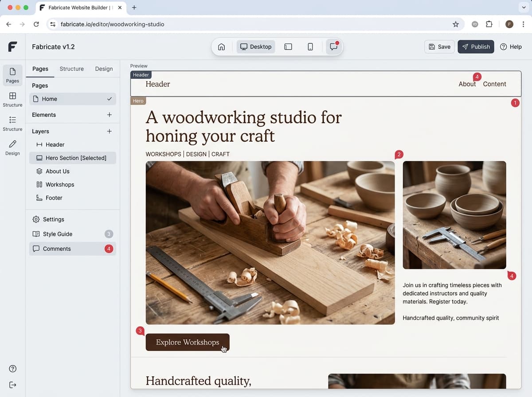Select the clay bowls side photo
This screenshot has height=397, width=532.
coord(454,215)
